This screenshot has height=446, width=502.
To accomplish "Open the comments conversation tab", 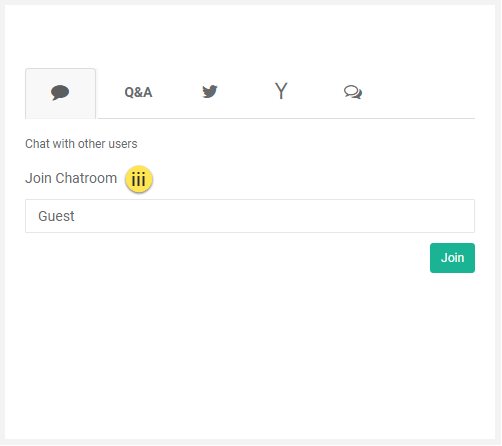I will click(x=353, y=92).
